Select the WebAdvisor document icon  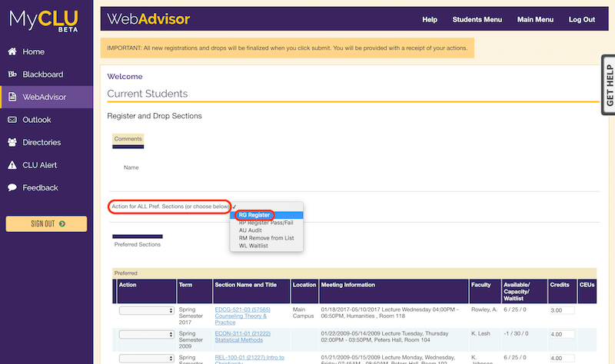coord(12,97)
